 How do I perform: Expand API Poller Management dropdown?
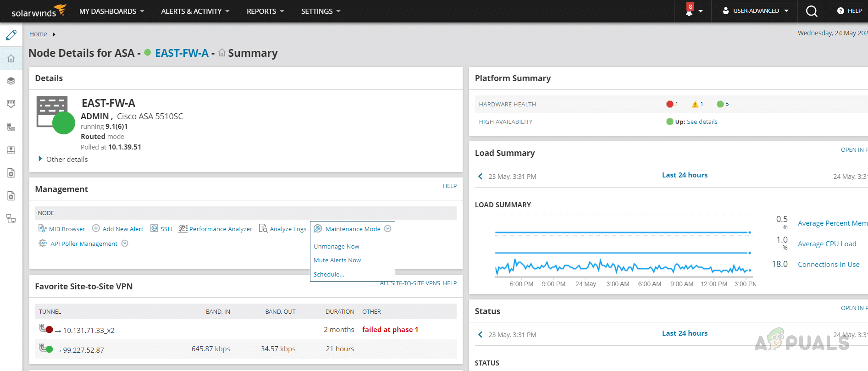[x=125, y=244]
